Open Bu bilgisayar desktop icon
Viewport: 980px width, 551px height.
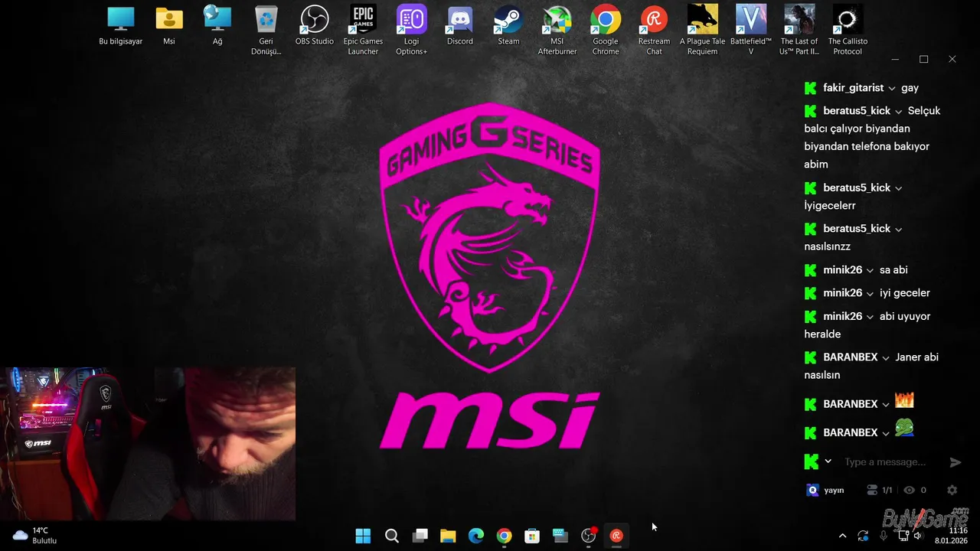(x=120, y=26)
